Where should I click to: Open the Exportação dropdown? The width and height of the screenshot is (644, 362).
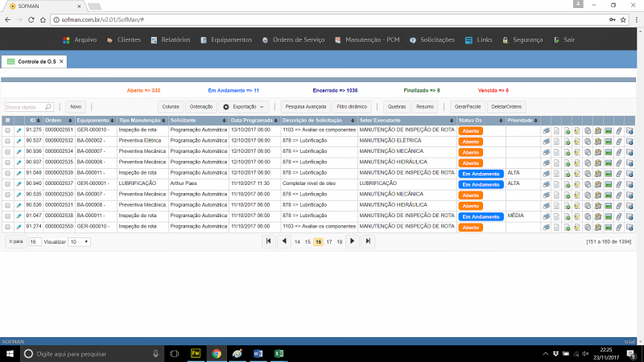[x=244, y=106]
